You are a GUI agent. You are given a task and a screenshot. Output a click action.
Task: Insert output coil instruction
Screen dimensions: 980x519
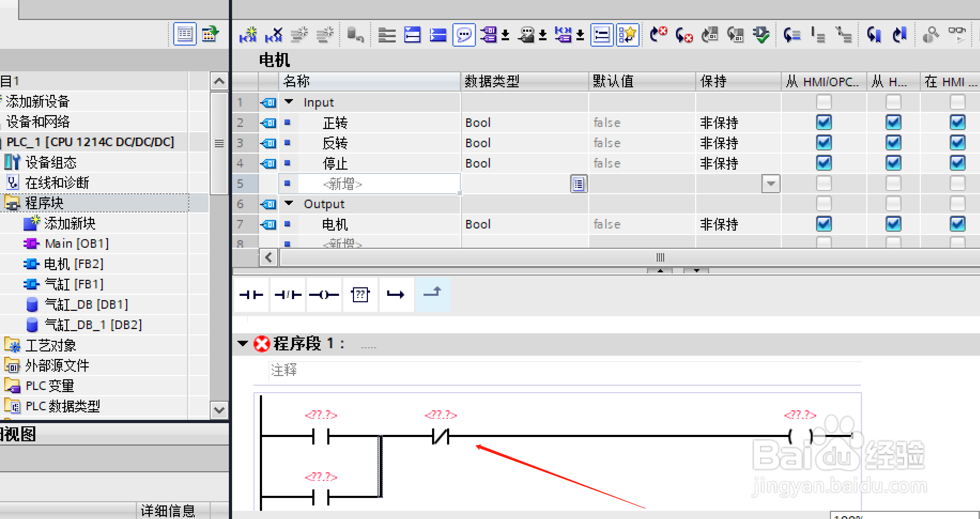tap(324, 294)
